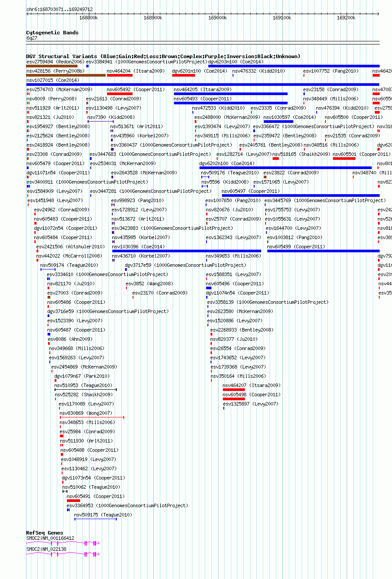Click nsv464207 (Itsara2009) label
The height and width of the screenshot is (579, 392).
251,385
